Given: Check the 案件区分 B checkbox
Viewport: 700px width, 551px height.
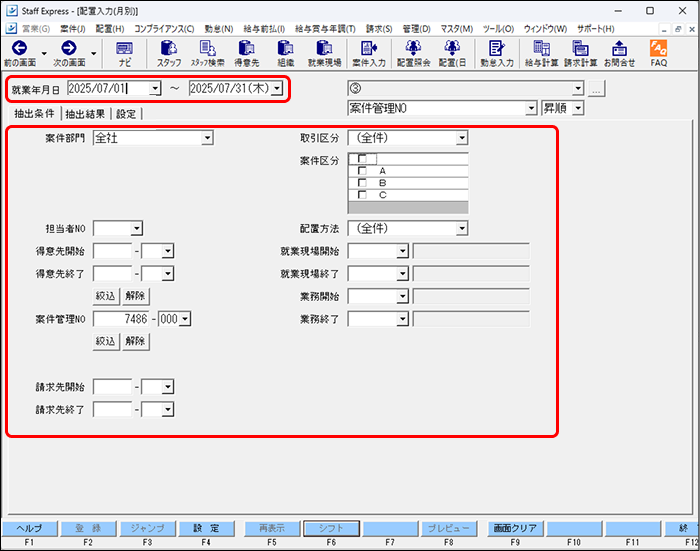Looking at the screenshot, I should tap(362, 183).
